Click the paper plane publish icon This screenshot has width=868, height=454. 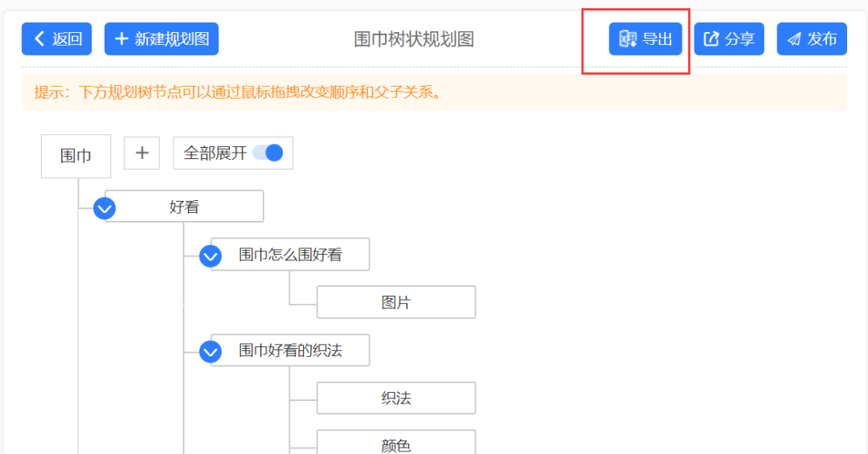[794, 39]
